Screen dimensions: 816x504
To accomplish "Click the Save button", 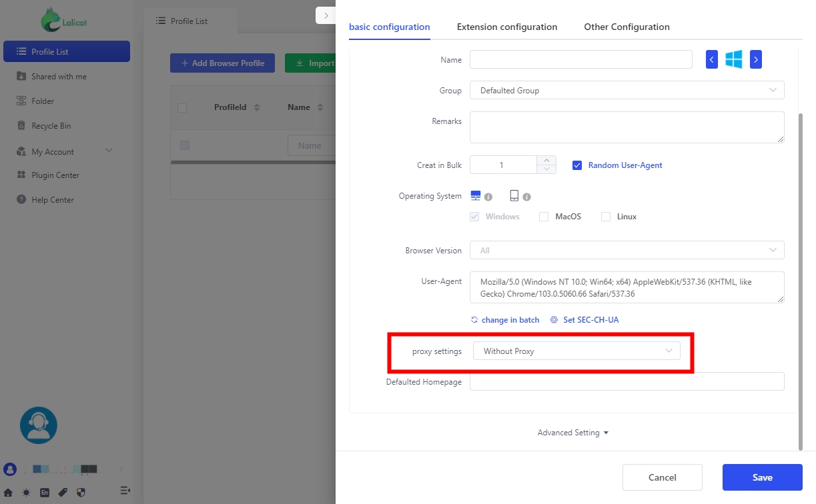I will 762,477.
